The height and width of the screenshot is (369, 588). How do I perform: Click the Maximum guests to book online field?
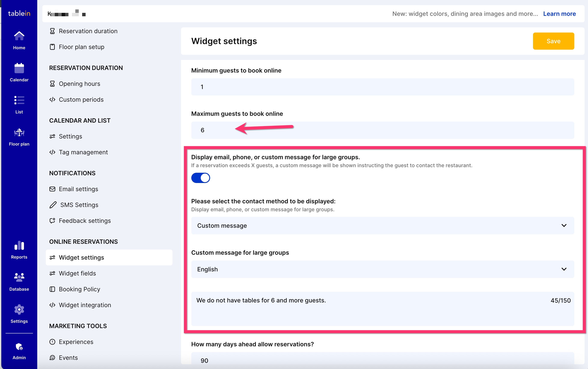[x=383, y=130]
